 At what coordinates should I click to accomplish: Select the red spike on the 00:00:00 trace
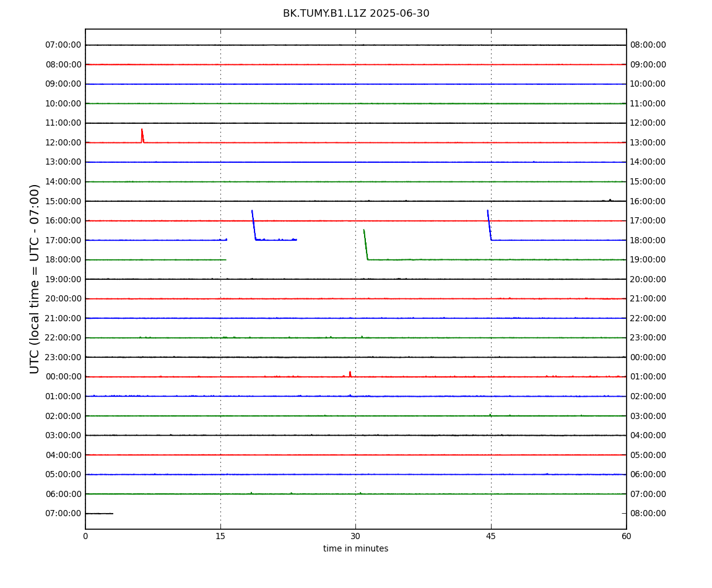(350, 374)
